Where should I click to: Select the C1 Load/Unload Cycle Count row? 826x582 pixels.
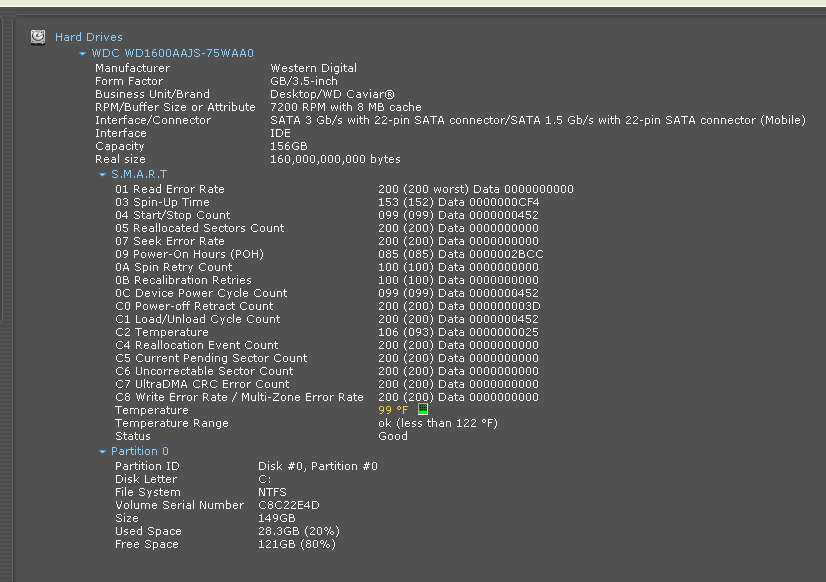[327, 319]
